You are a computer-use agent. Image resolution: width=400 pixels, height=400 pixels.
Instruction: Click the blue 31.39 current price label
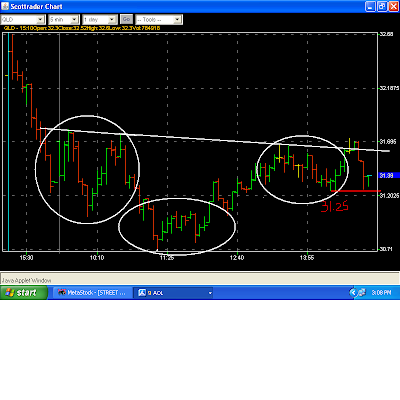tap(389, 175)
